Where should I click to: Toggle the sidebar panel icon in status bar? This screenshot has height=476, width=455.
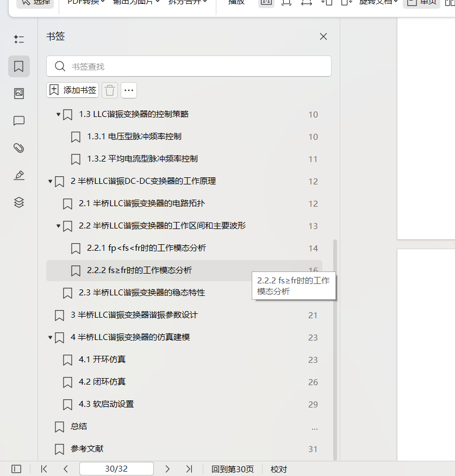(16, 469)
